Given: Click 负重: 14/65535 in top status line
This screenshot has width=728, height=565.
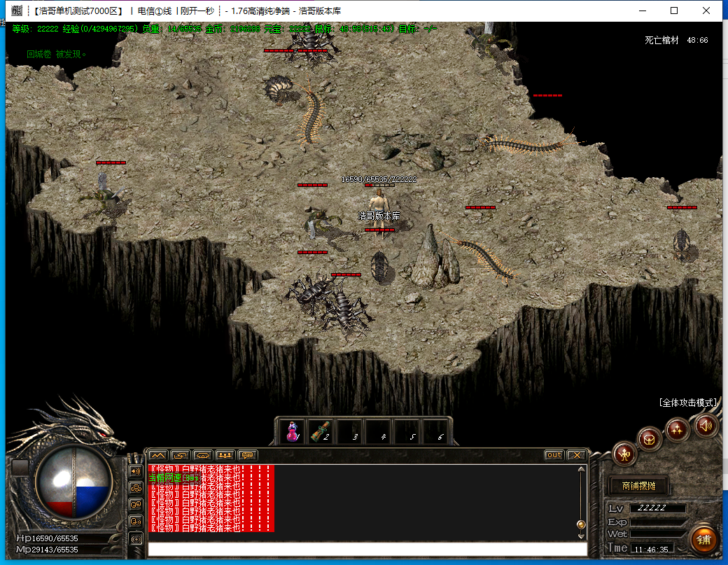Looking at the screenshot, I should pos(171,29).
